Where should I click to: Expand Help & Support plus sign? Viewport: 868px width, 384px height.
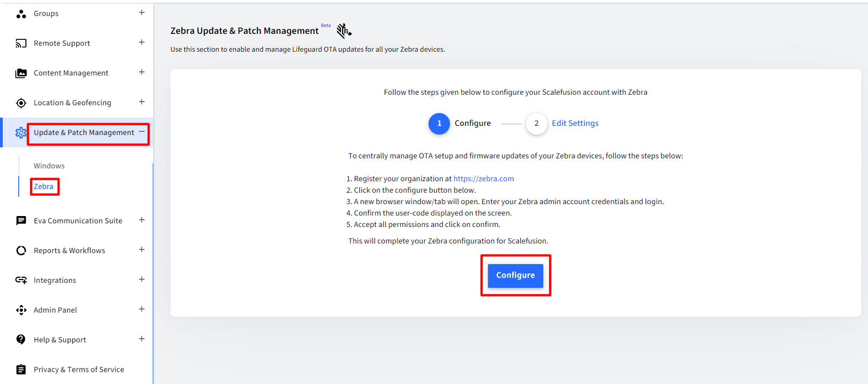pyautogui.click(x=142, y=339)
